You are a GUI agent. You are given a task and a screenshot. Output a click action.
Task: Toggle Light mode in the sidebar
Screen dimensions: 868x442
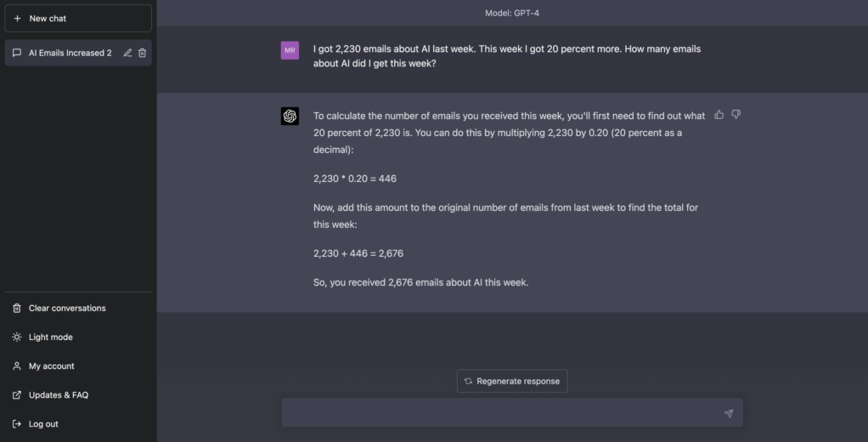50,337
